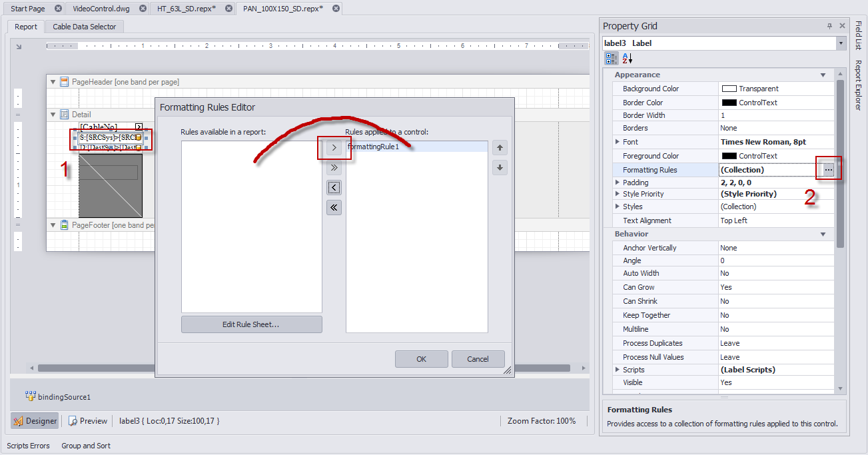Collapse the Appearance category
The width and height of the screenshot is (868, 455).
[823, 75]
